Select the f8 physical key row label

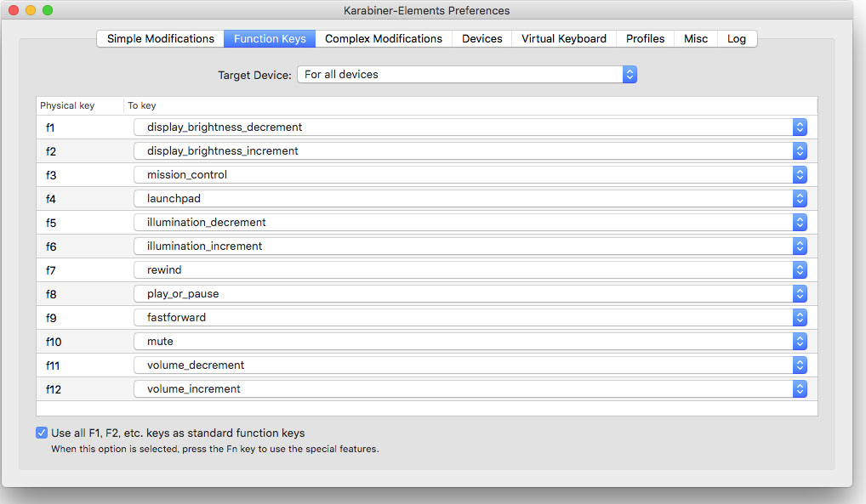(x=51, y=294)
